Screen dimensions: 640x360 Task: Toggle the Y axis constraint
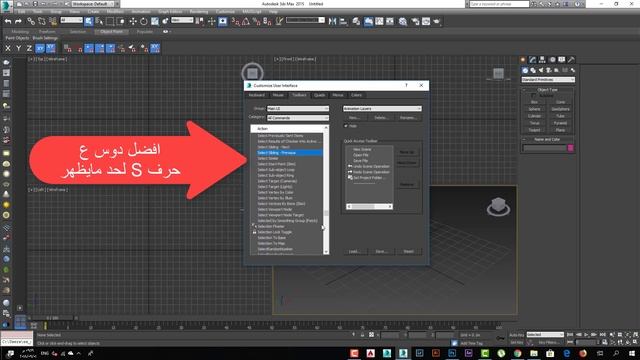point(18,48)
